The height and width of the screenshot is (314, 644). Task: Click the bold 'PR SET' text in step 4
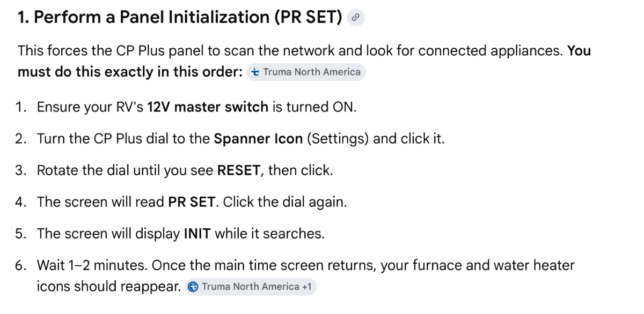pyautogui.click(x=192, y=203)
